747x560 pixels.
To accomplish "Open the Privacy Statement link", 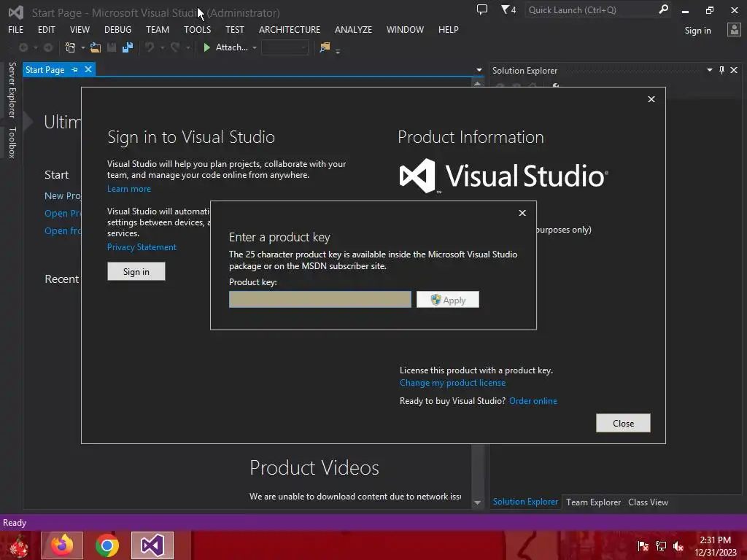I will click(142, 246).
